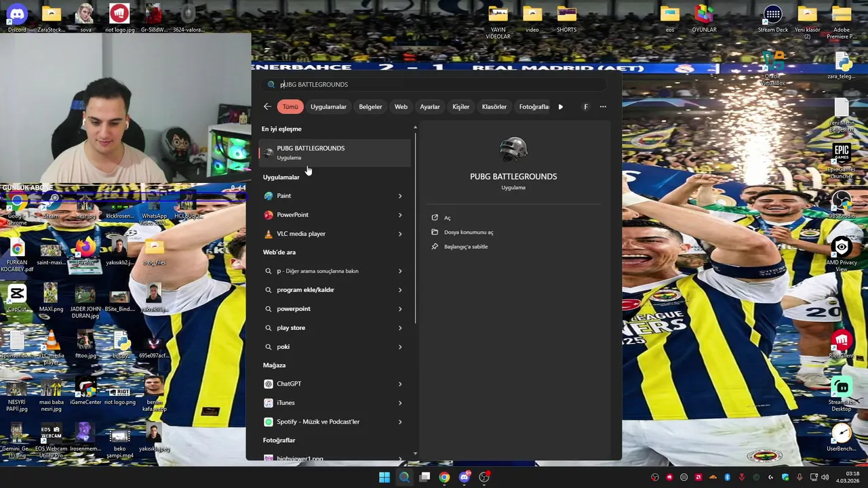Image resolution: width=868 pixels, height=488 pixels.
Task: Open the YAYIN VIDEOLAR desktop folder
Action: click(498, 22)
